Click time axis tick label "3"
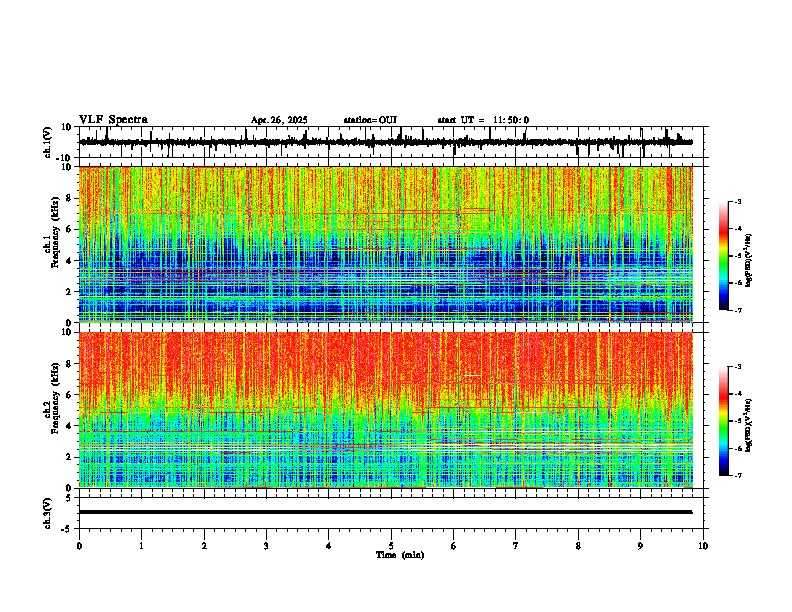792x612 pixels. pos(266,546)
